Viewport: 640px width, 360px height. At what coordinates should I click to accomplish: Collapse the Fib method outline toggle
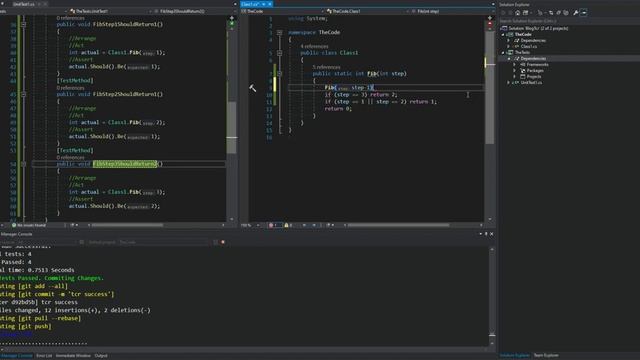click(x=280, y=74)
